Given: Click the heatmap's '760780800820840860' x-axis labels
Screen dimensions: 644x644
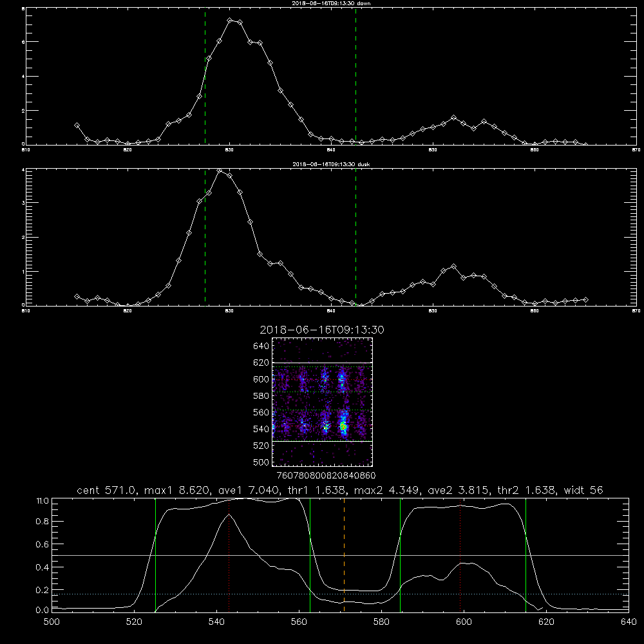Looking at the screenshot, I should click(x=326, y=476).
